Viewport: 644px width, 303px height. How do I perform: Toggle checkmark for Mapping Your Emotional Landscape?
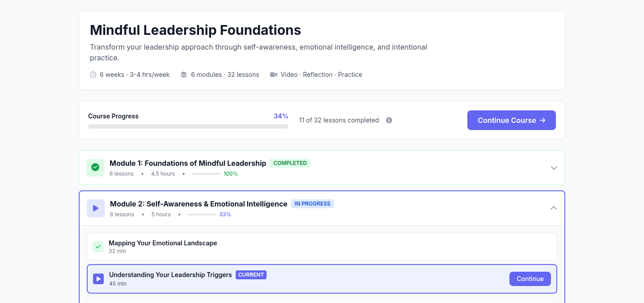click(x=98, y=247)
